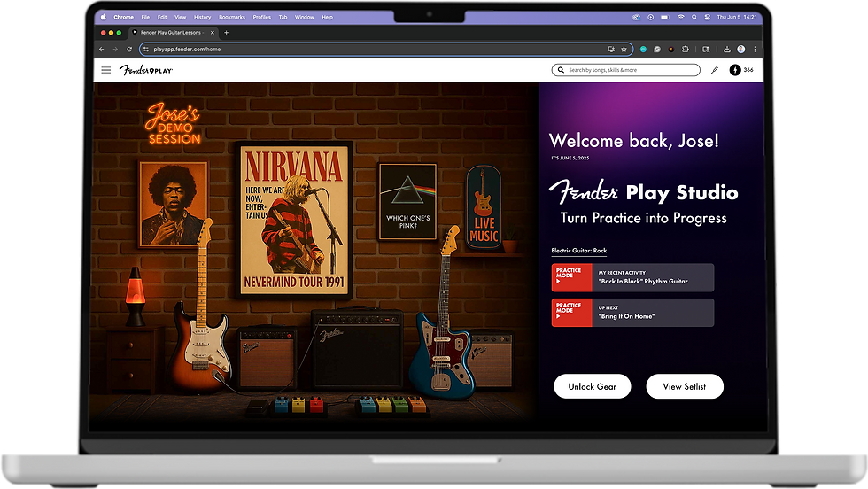Reload the page
The height and width of the screenshot is (489, 868).
(x=129, y=50)
